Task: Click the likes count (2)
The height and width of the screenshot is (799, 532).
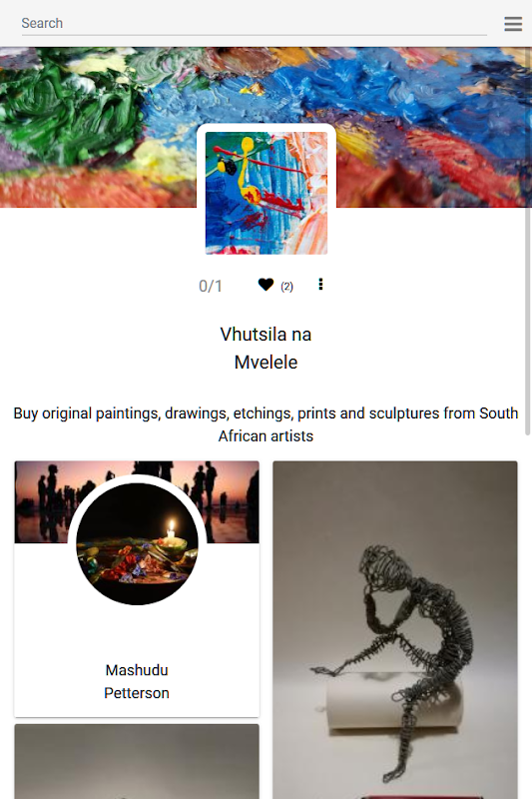Action: [287, 287]
